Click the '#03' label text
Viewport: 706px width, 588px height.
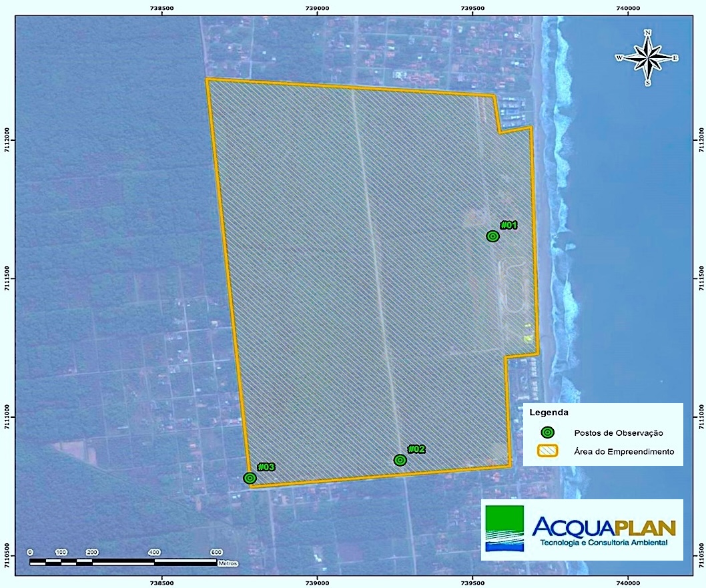pos(266,467)
